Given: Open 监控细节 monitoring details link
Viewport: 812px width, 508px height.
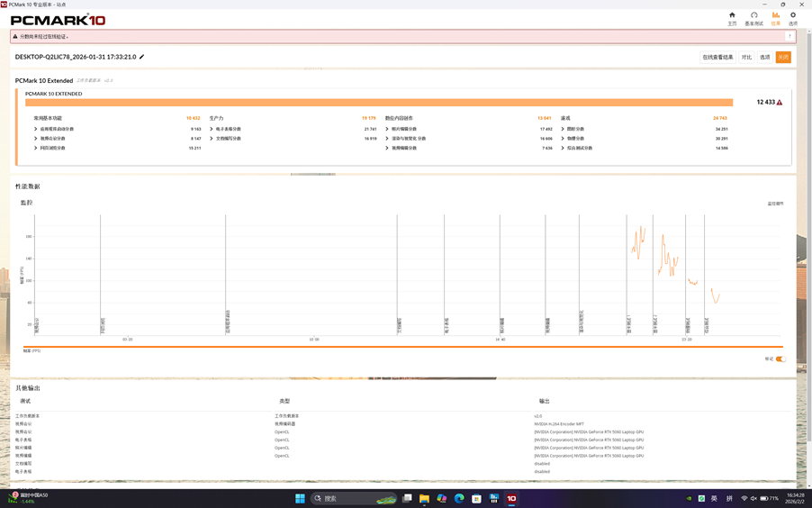Looking at the screenshot, I should pyautogui.click(x=775, y=204).
